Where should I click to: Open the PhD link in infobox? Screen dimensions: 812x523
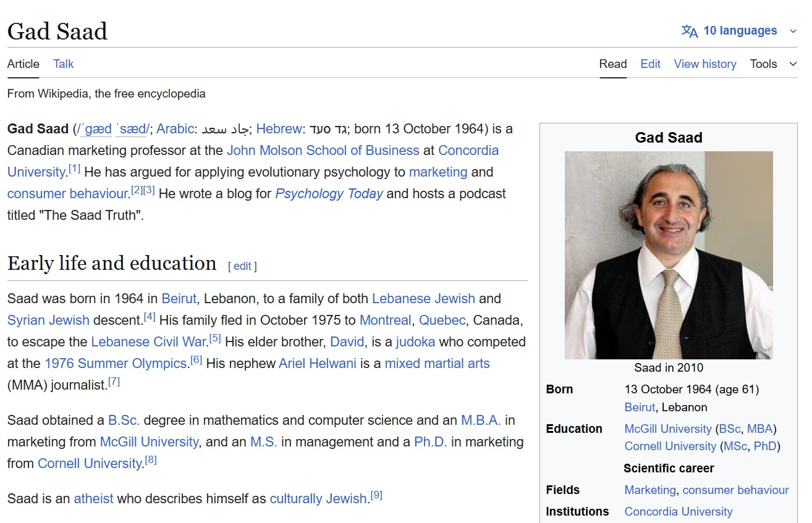click(x=765, y=446)
